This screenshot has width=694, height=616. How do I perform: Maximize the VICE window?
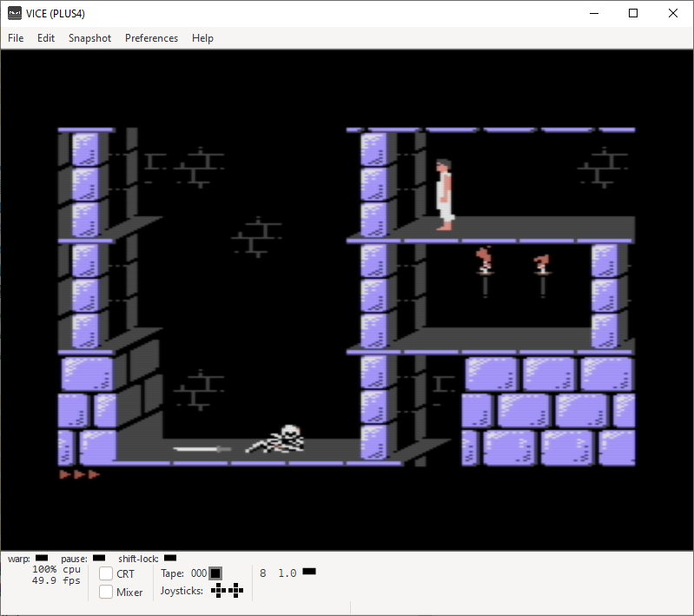click(x=633, y=13)
